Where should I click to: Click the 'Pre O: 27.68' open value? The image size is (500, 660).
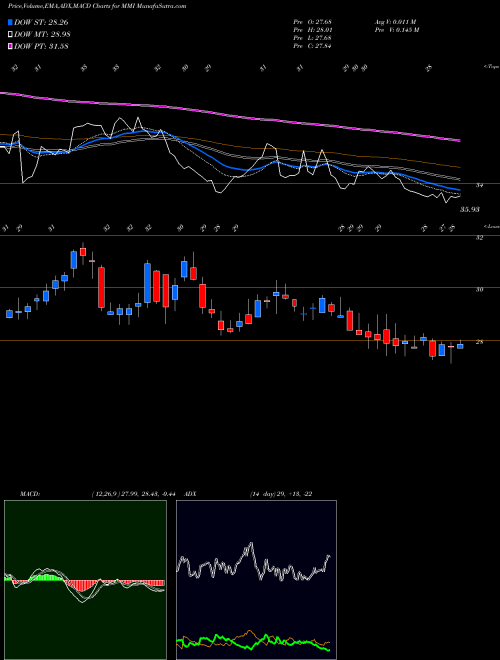(x=313, y=21)
